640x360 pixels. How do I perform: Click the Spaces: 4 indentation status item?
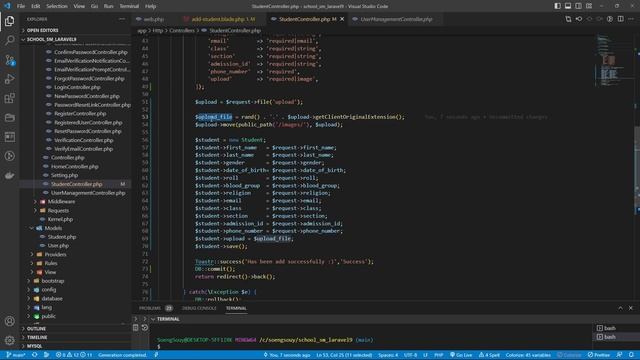(388, 355)
